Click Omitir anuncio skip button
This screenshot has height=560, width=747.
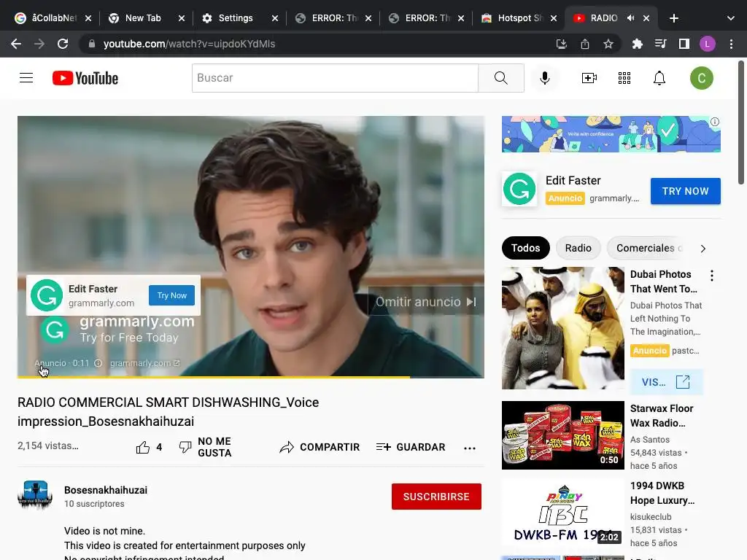[x=425, y=302]
